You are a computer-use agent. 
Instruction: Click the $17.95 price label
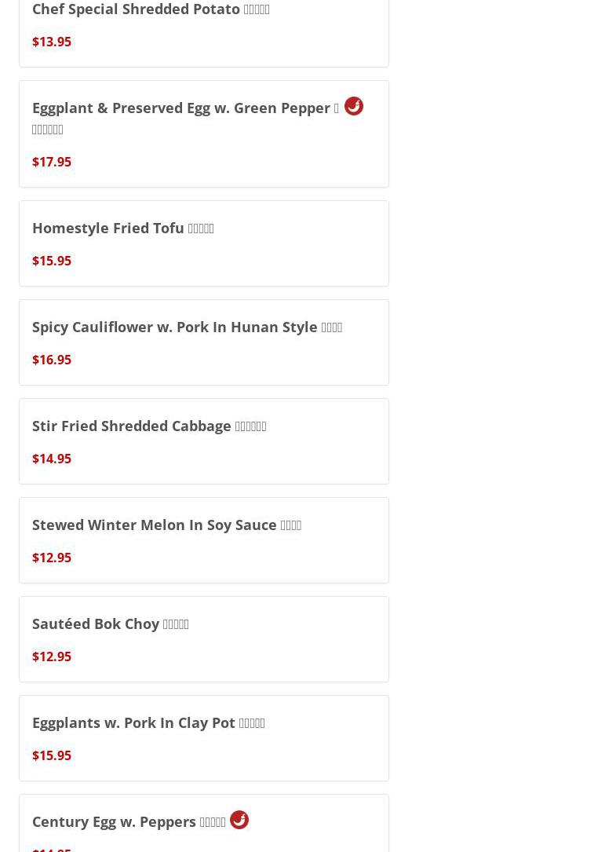52,162
